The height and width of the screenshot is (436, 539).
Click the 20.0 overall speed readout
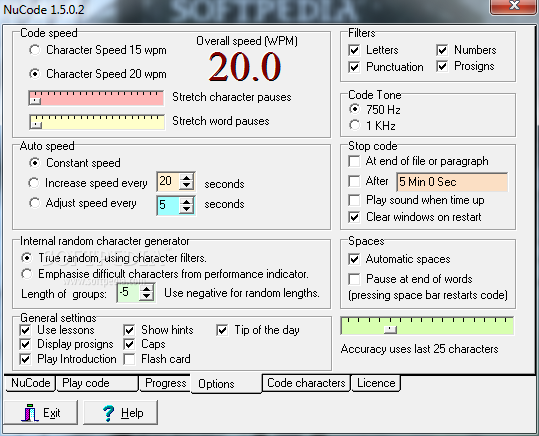pyautogui.click(x=245, y=67)
